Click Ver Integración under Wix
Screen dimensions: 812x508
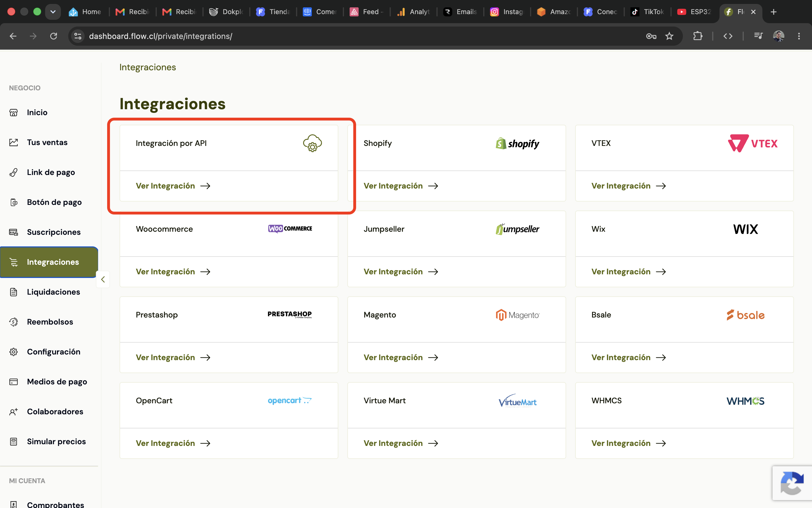[x=628, y=271]
